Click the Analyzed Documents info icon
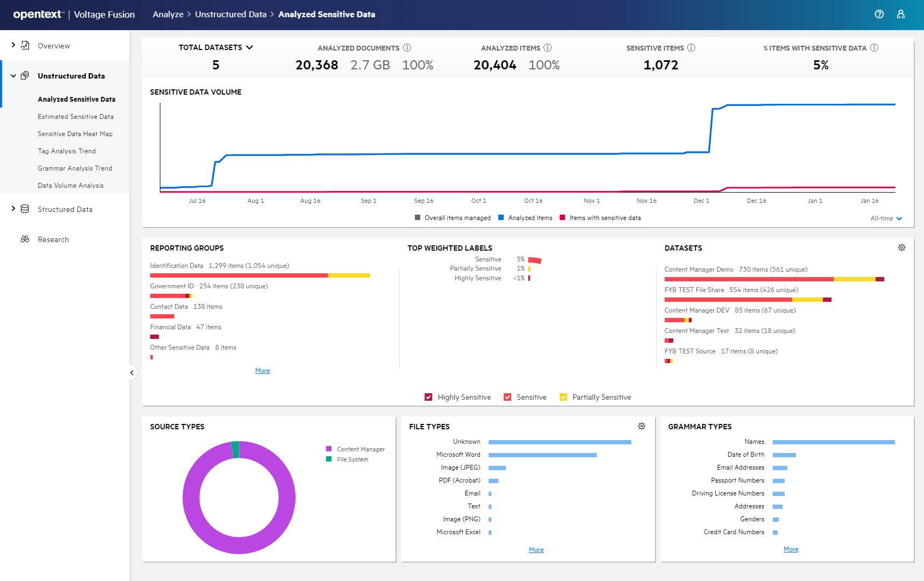Screen dimensions: 924x581 click(x=407, y=47)
